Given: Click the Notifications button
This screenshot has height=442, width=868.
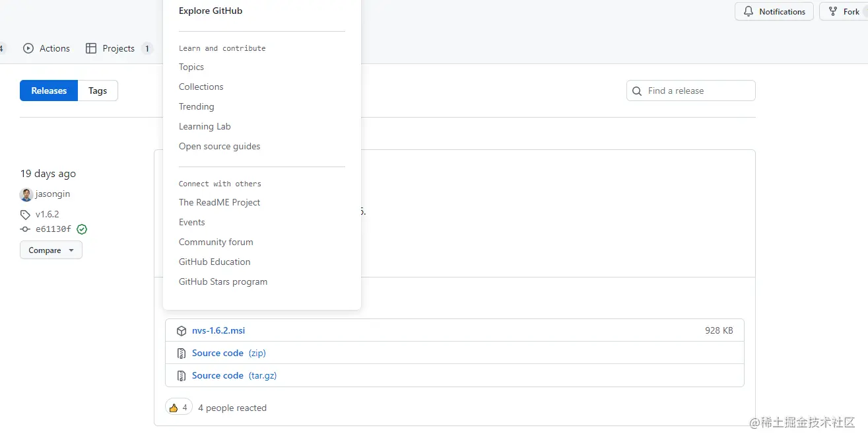Looking at the screenshot, I should pos(774,11).
